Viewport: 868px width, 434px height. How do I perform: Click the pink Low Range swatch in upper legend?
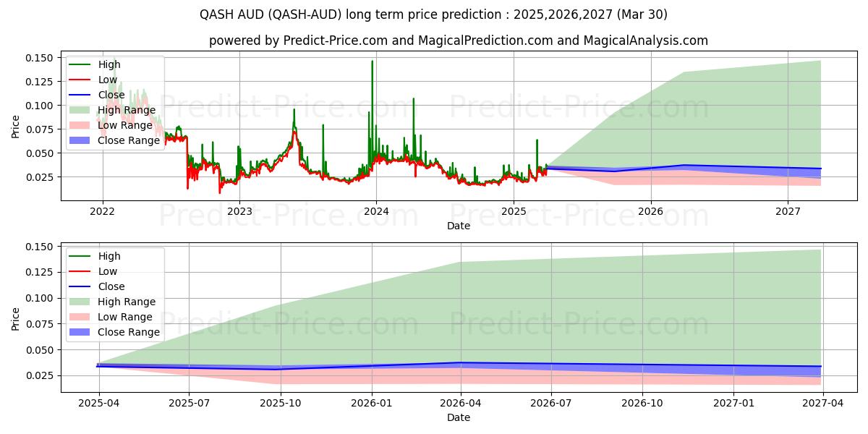coord(82,125)
